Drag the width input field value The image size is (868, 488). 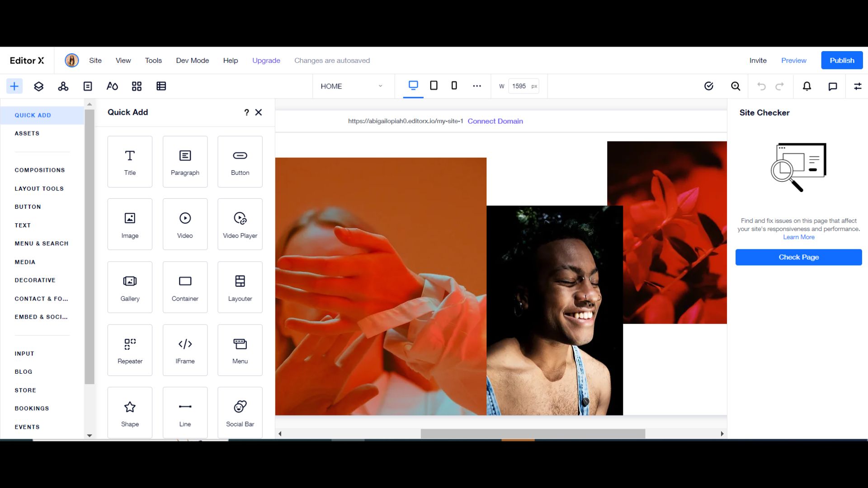pos(518,86)
